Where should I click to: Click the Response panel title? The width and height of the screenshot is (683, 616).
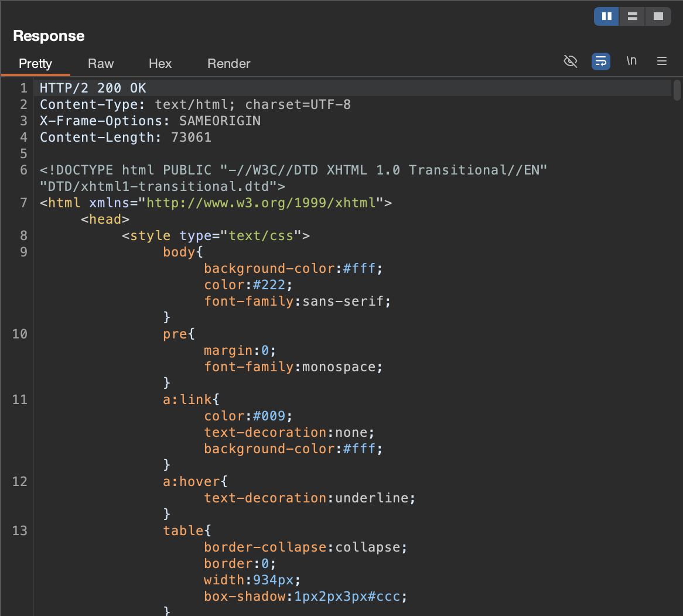tap(49, 36)
